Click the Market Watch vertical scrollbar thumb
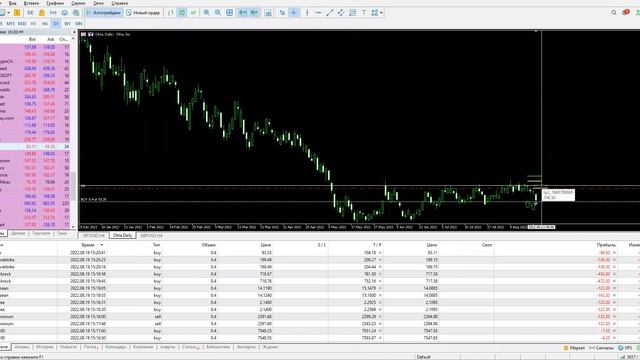Image resolution: width=640 pixels, height=360 pixels. (x=73, y=186)
